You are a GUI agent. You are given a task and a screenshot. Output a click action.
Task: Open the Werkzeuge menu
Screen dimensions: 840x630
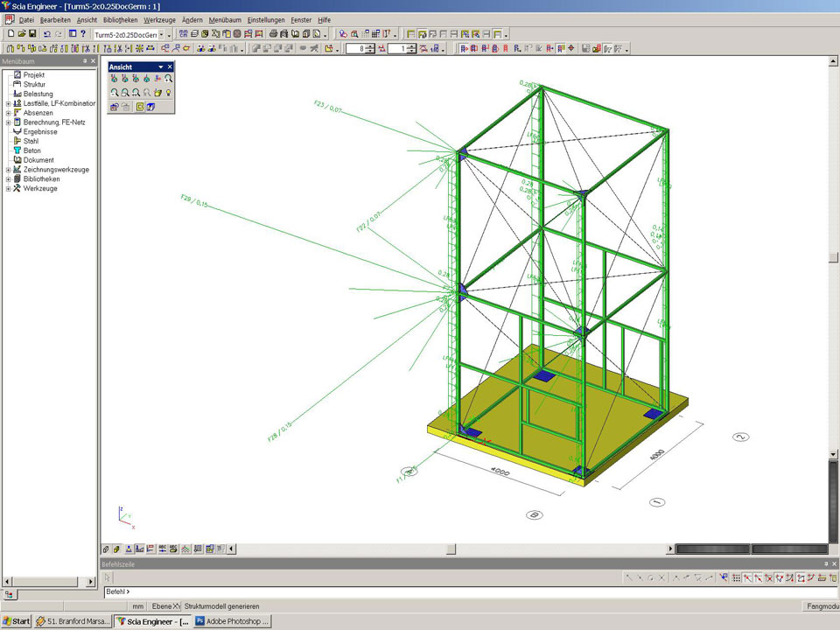pos(159,19)
